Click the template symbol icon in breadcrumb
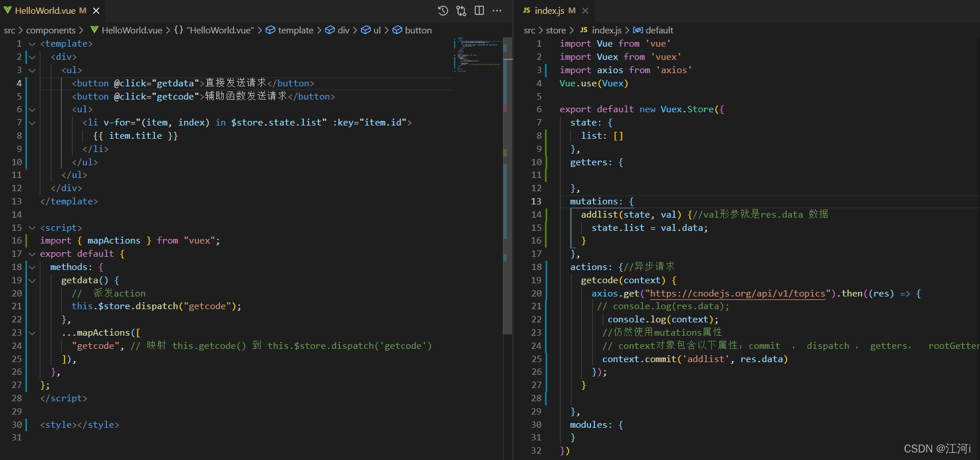Screen dimensions: 980x460 [x=270, y=30]
